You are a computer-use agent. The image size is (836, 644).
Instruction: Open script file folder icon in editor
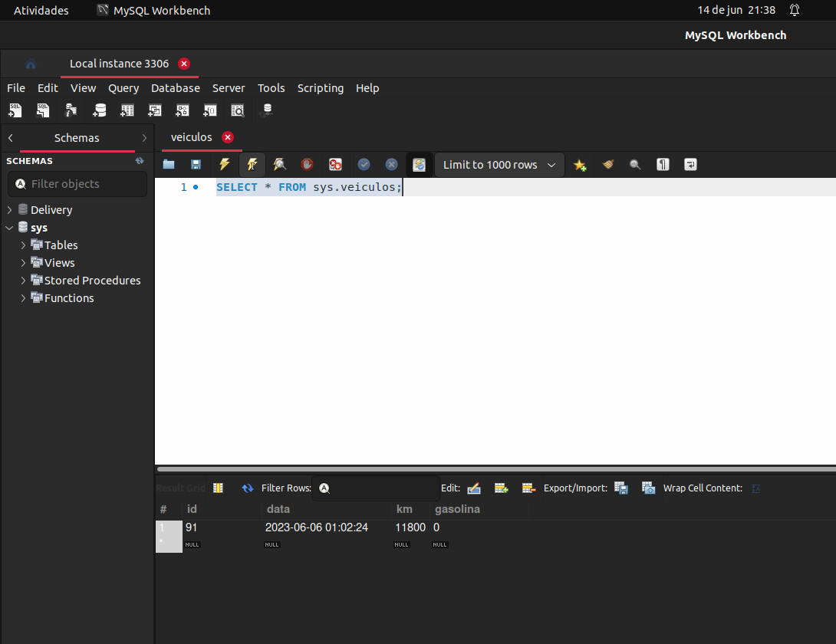click(169, 164)
